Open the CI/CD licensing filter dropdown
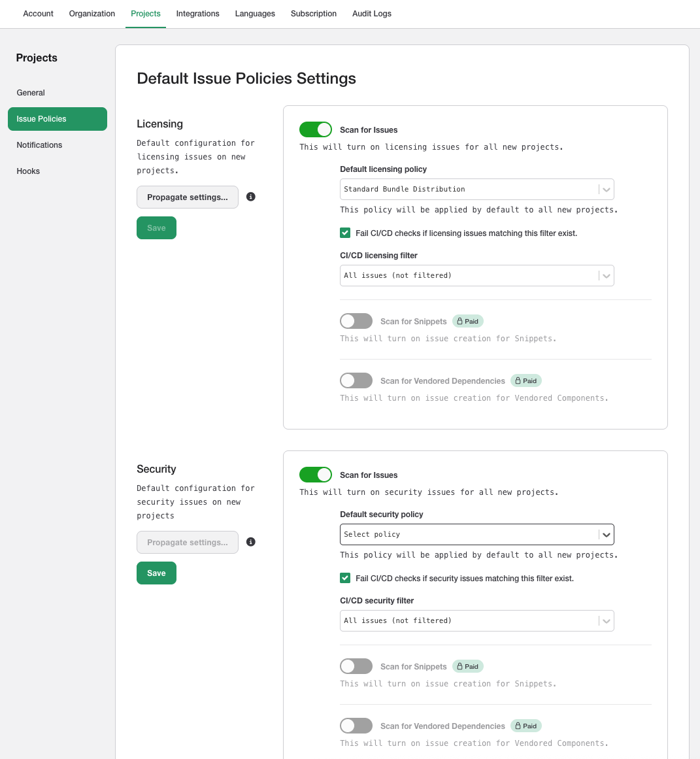Viewport: 700px width, 759px height. (x=476, y=275)
